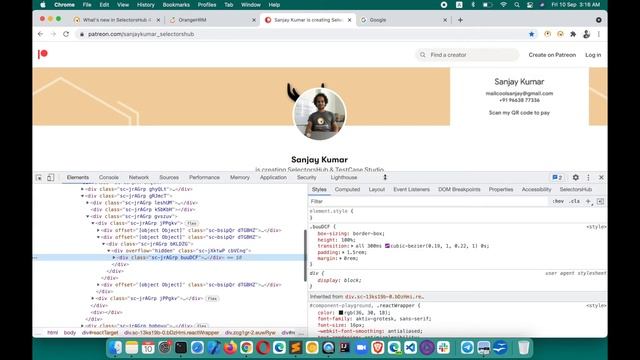Open Opera browser from the Dock
Image resolution: width=640 pixels, height=360 pixels.
pyautogui.click(x=263, y=348)
